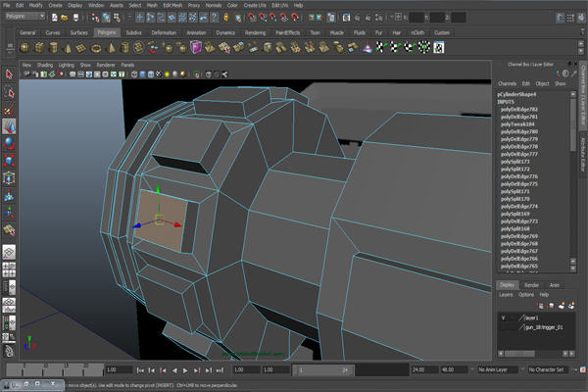Select polyTweak184 in the INPUTS list
Image resolution: width=588 pixels, height=392 pixels.
pyautogui.click(x=517, y=124)
